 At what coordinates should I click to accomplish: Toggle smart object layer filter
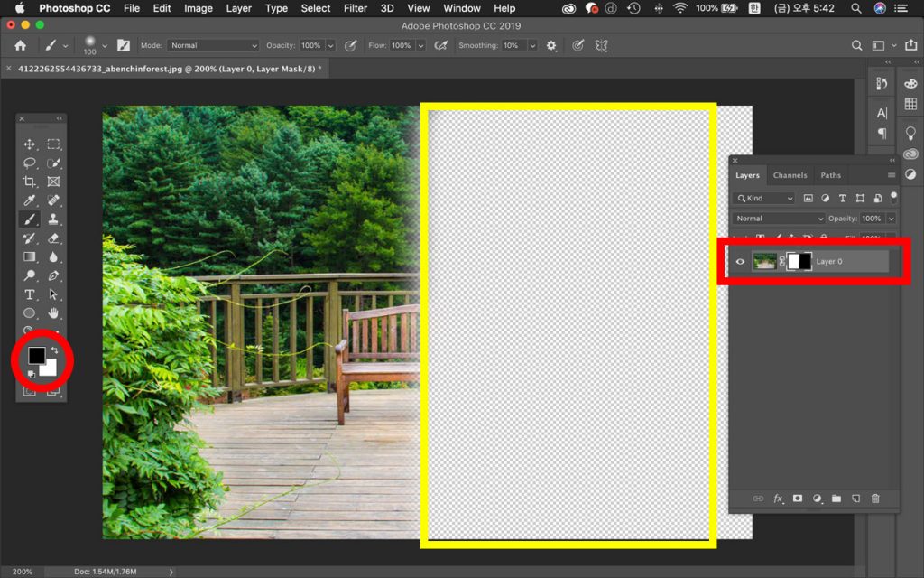tap(877, 198)
